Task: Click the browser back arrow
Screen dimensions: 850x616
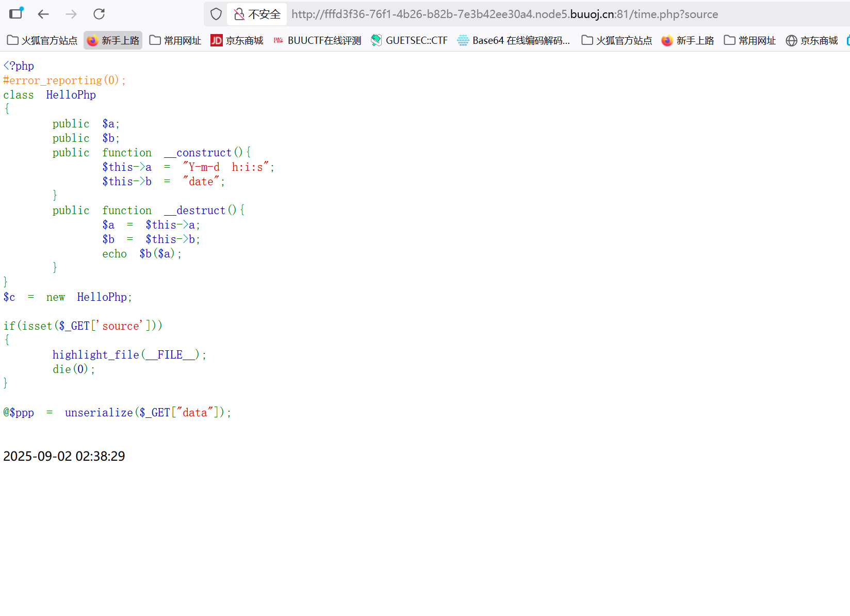Action: pos(43,14)
